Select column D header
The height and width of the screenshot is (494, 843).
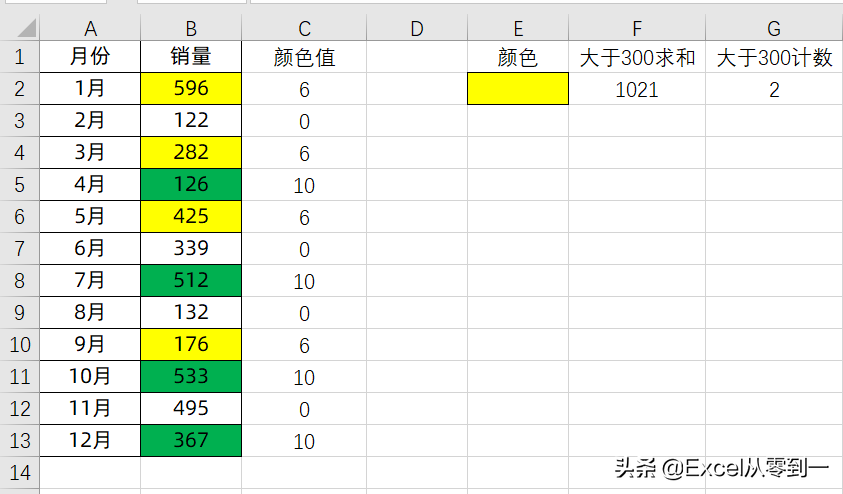point(417,28)
